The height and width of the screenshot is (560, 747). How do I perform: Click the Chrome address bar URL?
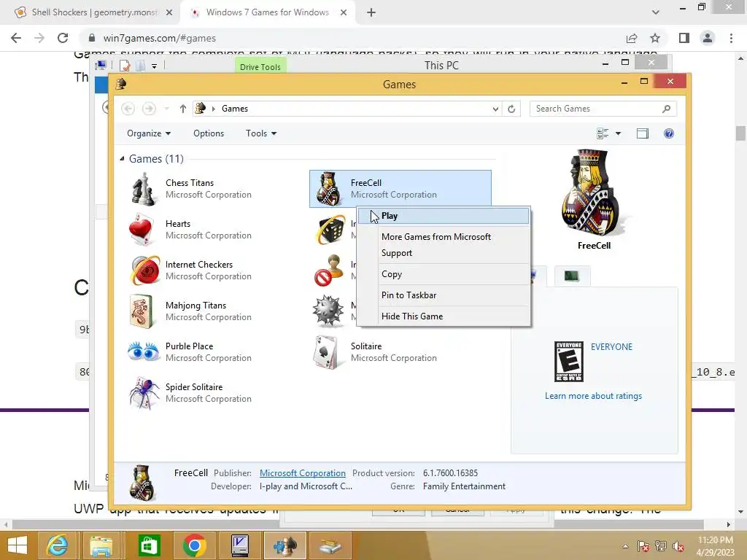tap(159, 38)
